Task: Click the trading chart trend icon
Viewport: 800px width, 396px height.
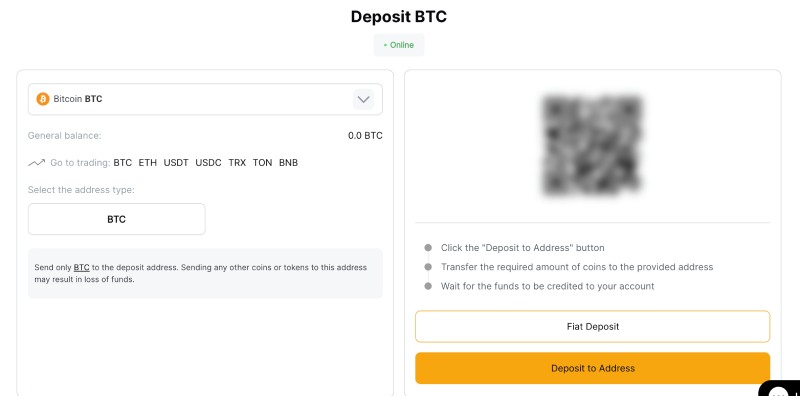Action: 36,163
